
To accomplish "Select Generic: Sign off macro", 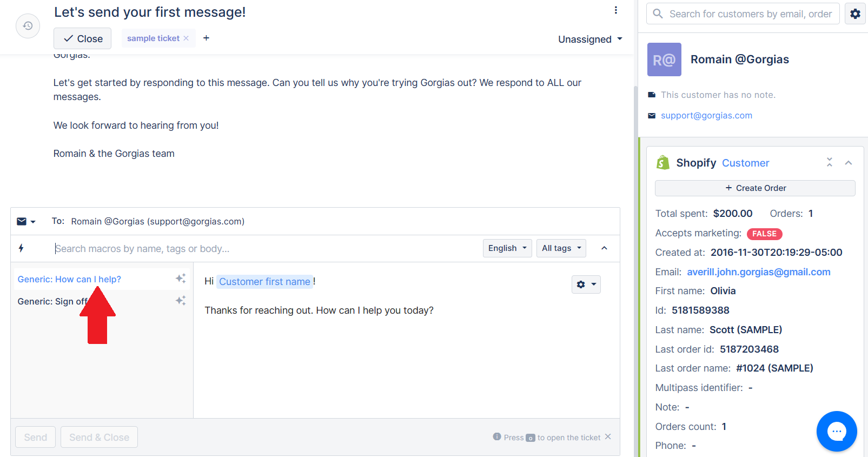I will pyautogui.click(x=53, y=302).
